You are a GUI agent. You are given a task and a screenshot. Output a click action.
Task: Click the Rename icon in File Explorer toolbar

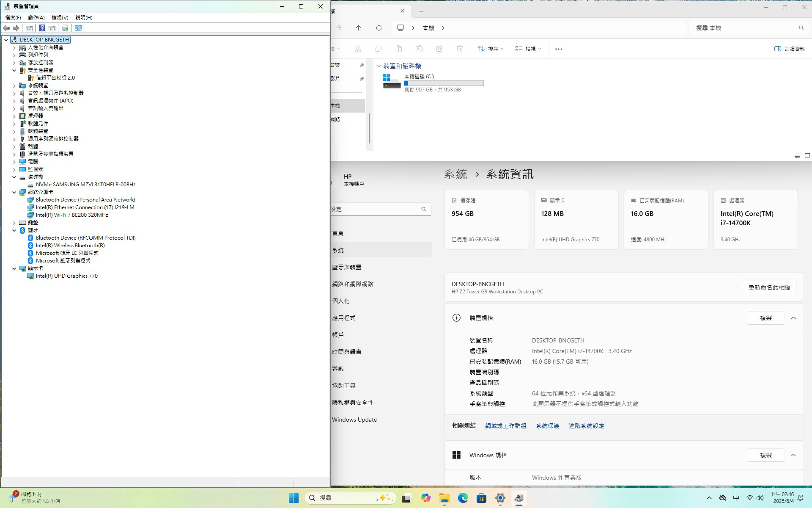click(419, 49)
